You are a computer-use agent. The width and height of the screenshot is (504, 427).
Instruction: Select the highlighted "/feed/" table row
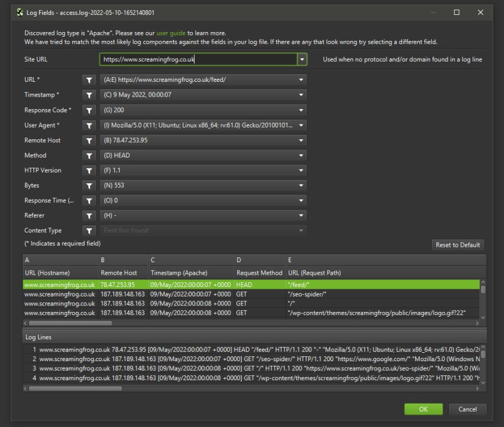click(251, 285)
